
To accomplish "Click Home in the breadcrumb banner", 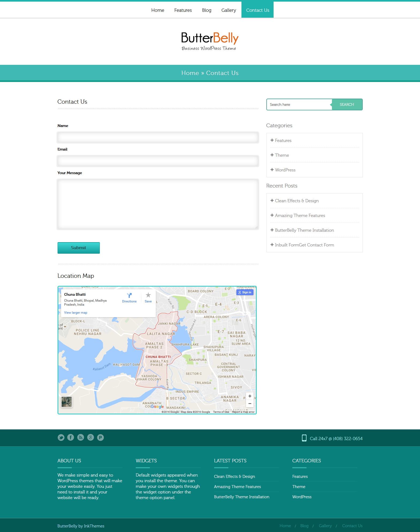I will click(190, 73).
